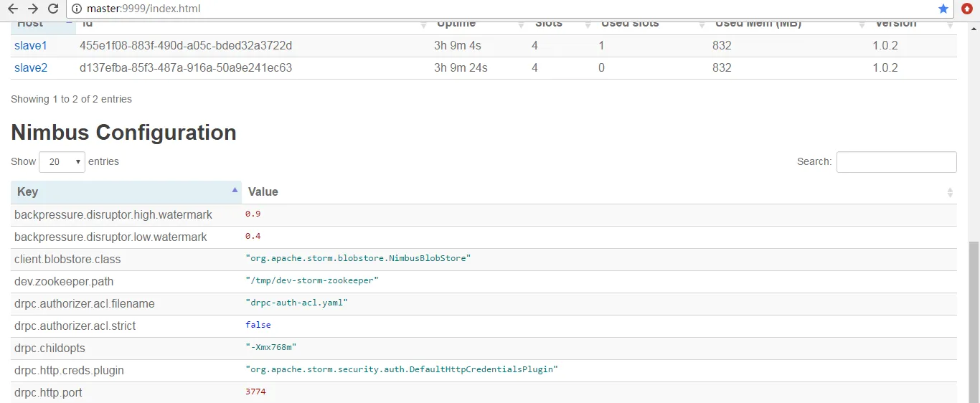Click the port value 3774

(255, 392)
